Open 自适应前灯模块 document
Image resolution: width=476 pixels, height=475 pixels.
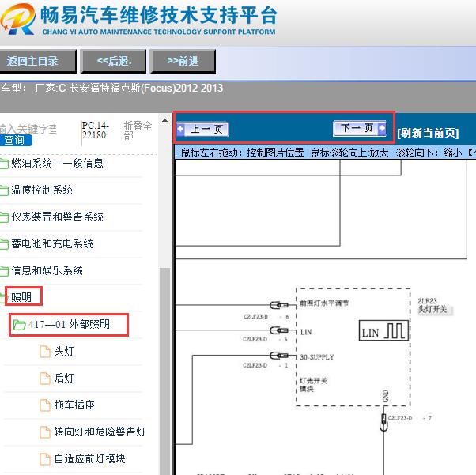(89, 458)
